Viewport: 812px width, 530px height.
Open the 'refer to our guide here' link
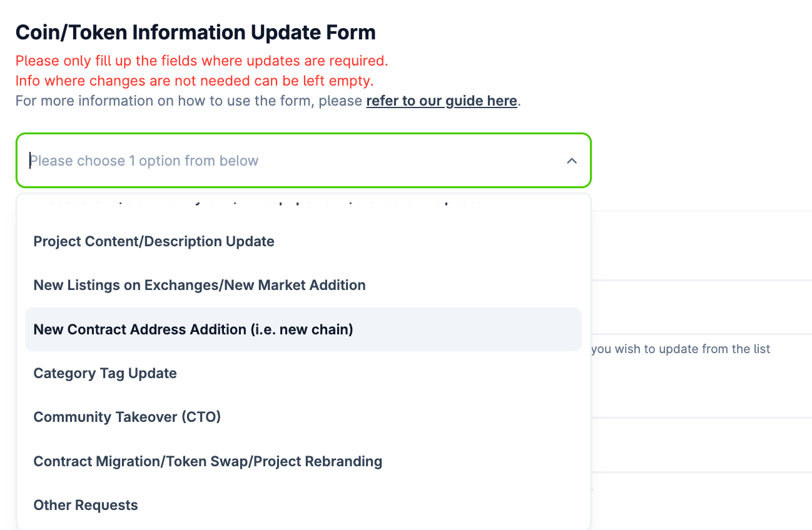coord(441,101)
